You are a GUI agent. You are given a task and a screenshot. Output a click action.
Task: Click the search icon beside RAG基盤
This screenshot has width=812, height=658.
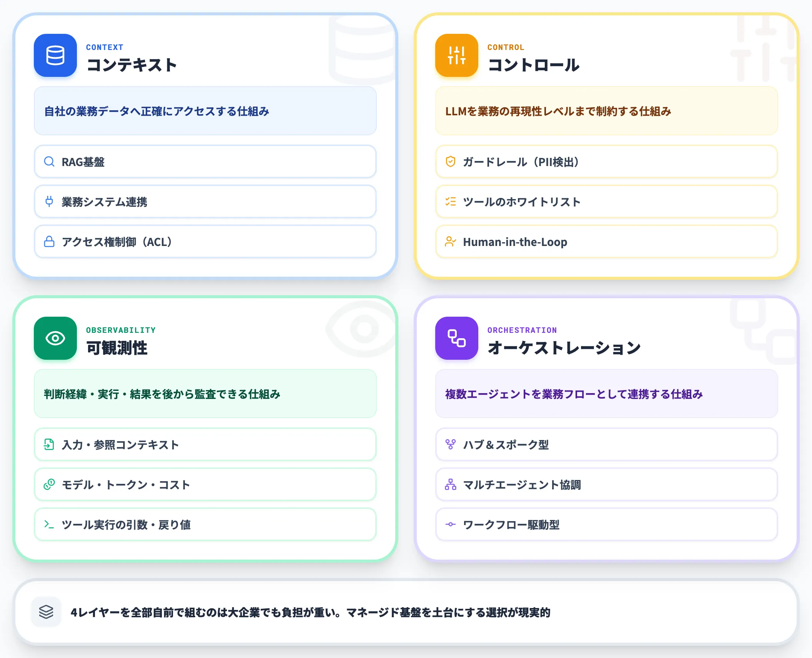coord(49,162)
